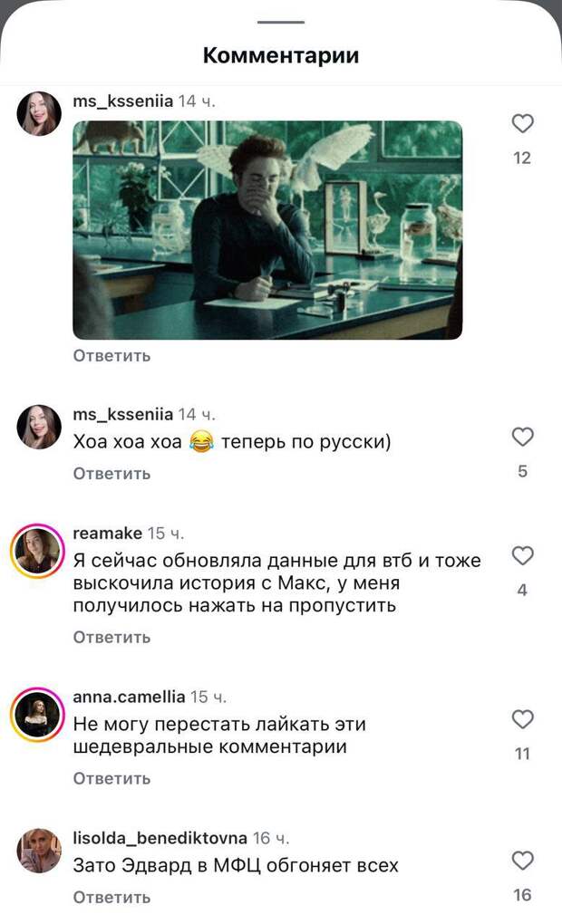This screenshot has width=562, height=924.
Task: Tap ms_ksseniia avatar beside 'Хоа хоа хоа'
Action: [39, 428]
